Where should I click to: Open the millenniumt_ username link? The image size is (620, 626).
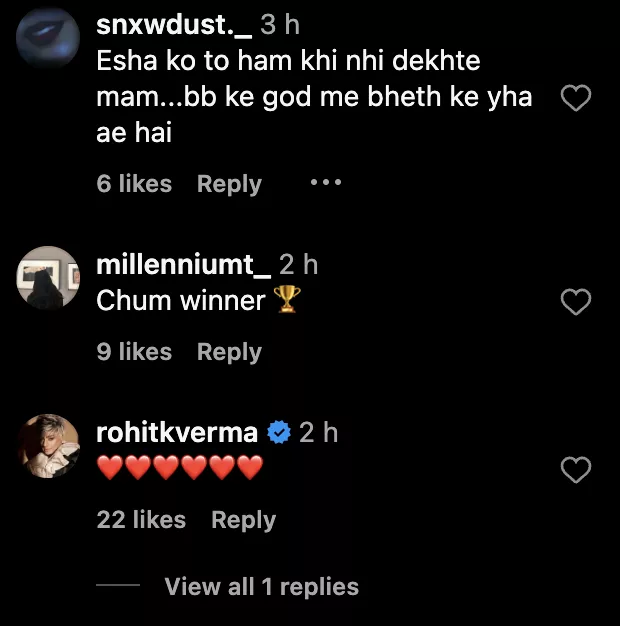(183, 265)
